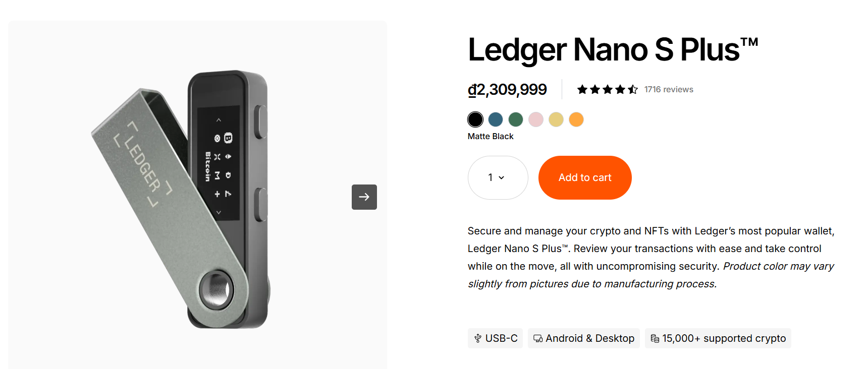868x369 pixels.
Task: Click the monitor icon beside Android & Desktop
Action: (x=538, y=338)
